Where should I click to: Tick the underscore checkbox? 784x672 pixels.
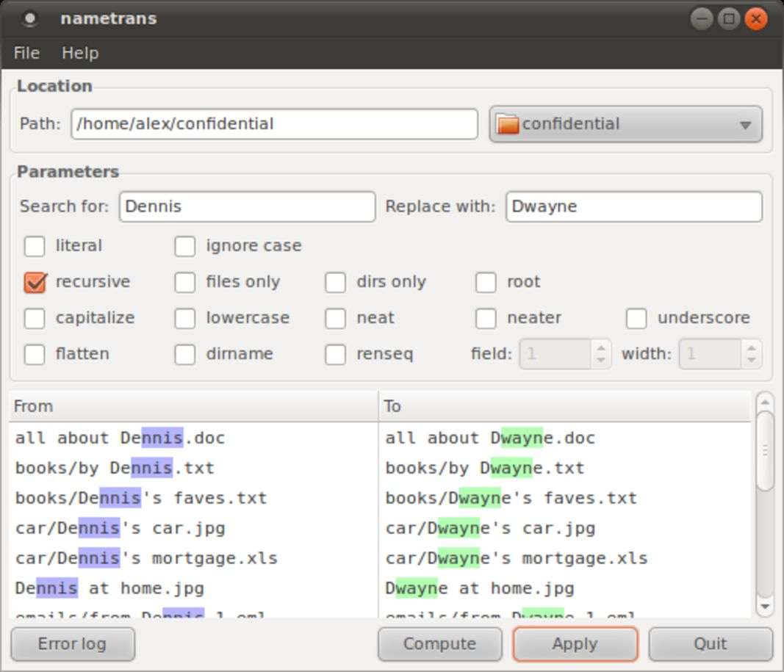pyautogui.click(x=636, y=318)
